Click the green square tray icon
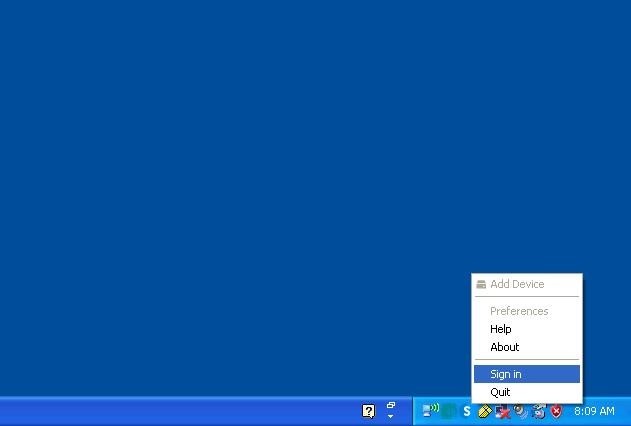 coord(449,411)
